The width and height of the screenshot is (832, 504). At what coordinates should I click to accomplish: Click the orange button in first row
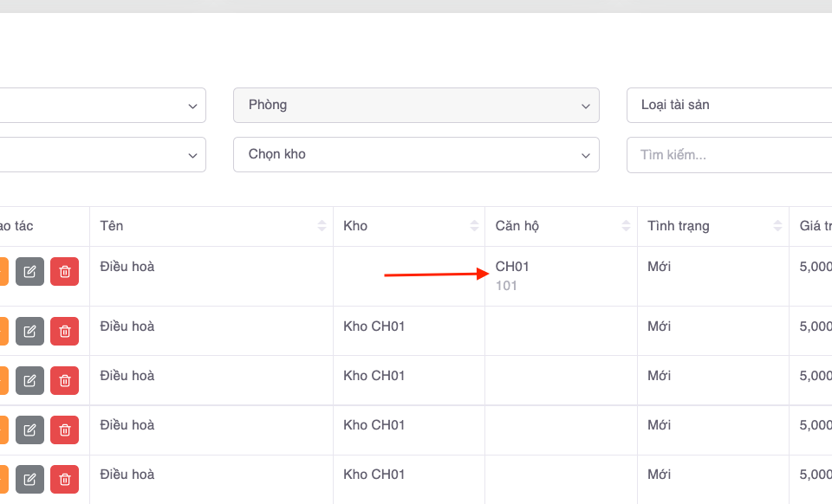click(3, 271)
